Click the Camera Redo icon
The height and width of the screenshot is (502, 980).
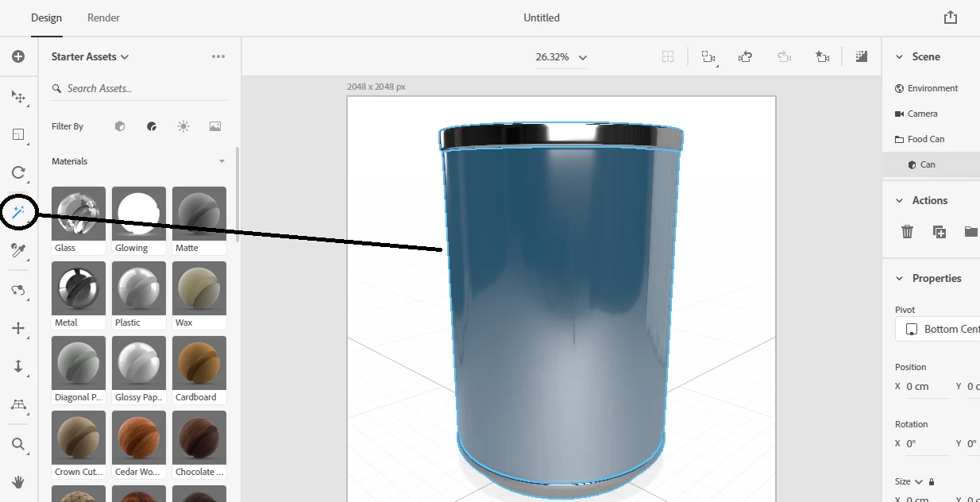pos(784,56)
